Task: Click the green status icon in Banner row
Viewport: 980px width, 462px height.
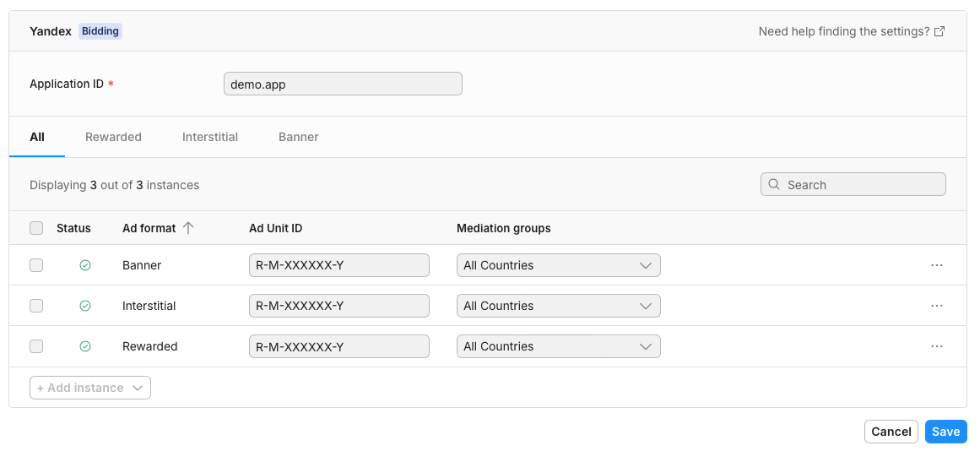Action: point(85,265)
